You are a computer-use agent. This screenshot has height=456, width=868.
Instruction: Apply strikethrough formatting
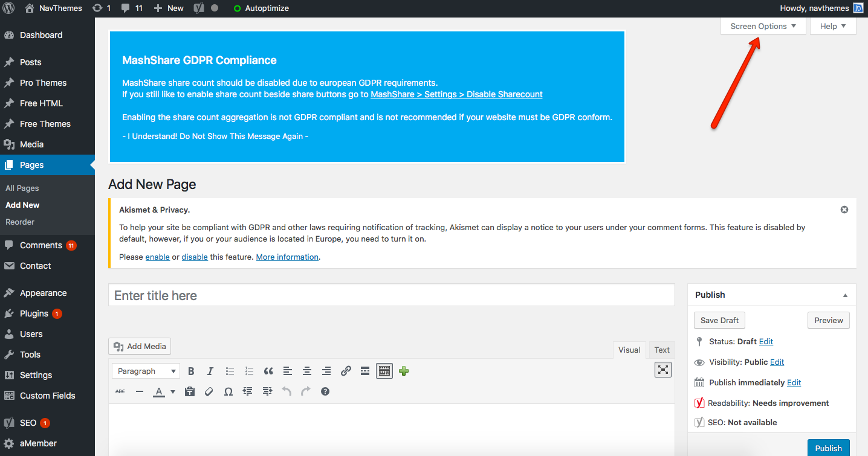[120, 391]
